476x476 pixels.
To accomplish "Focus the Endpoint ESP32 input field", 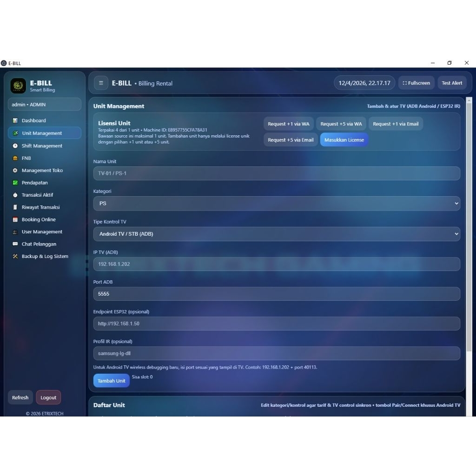I will click(x=277, y=324).
